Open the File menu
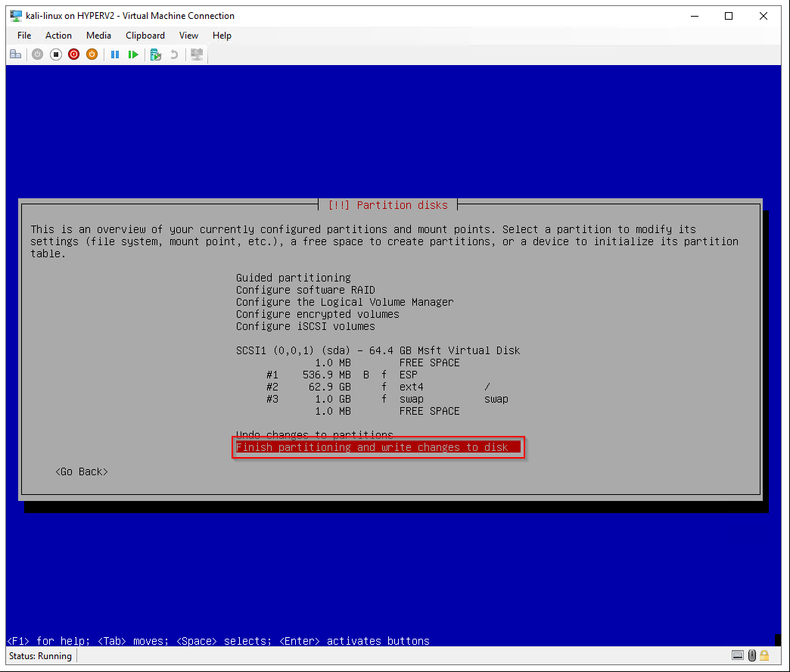This screenshot has width=790, height=672. click(24, 36)
